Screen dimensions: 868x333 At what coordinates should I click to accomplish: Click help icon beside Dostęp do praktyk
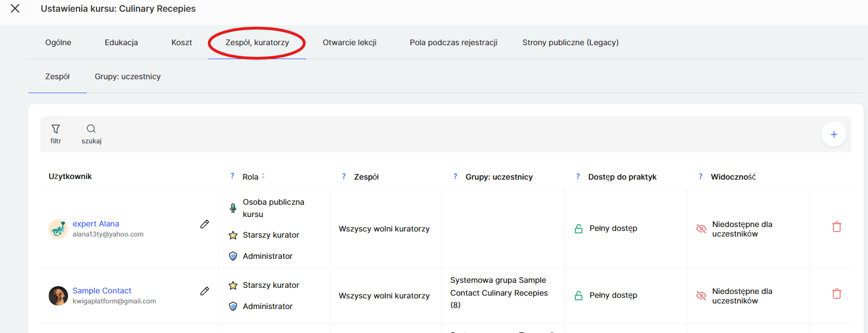coord(578,176)
